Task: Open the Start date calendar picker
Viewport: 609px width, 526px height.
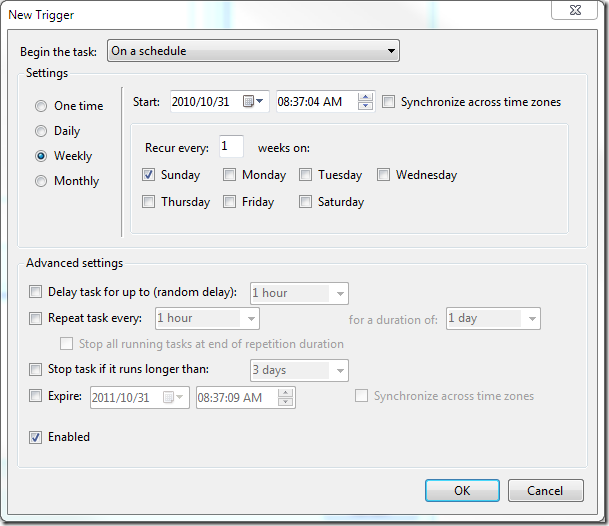Action: click(x=256, y=101)
